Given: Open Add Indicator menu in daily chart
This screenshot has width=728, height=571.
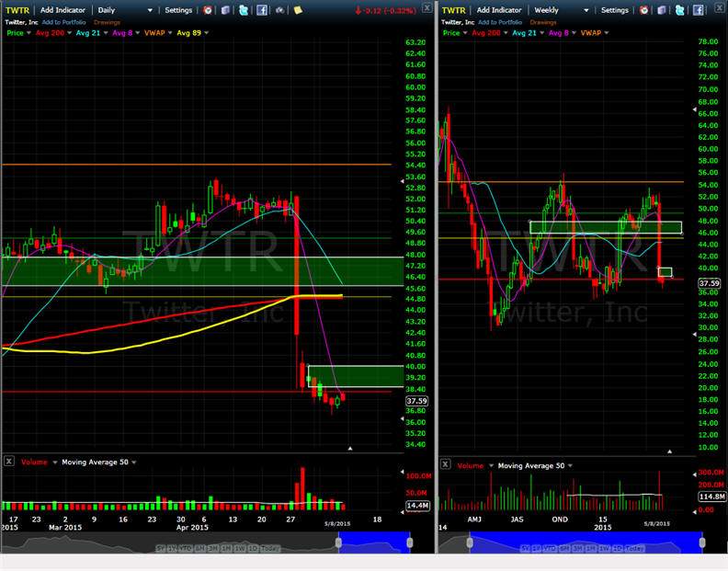Looking at the screenshot, I should tap(64, 10).
